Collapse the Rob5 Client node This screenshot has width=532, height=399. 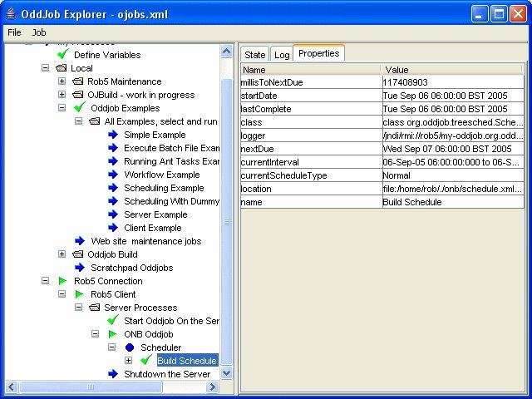[x=62, y=293]
